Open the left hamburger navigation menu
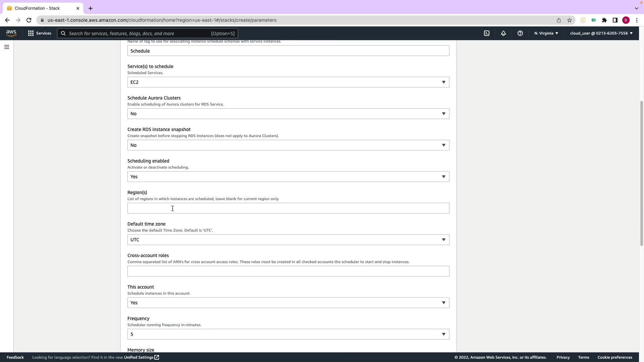The height and width of the screenshot is (362, 644). pos(6,47)
